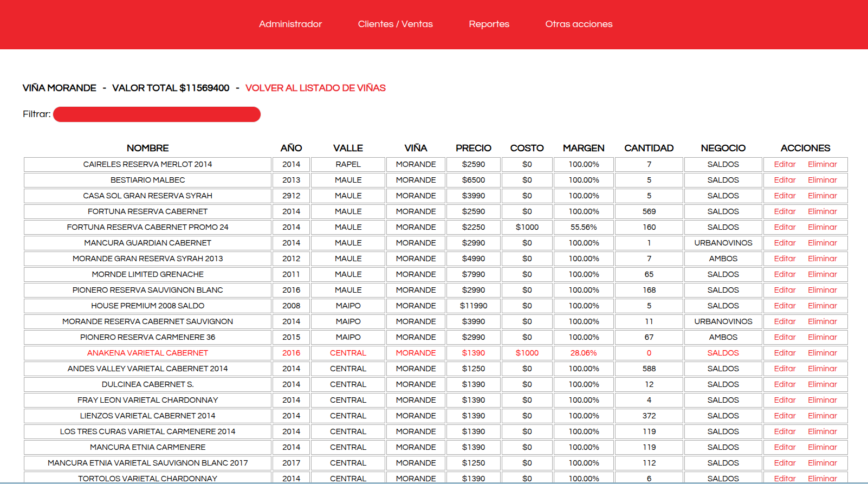Edit HOUSE PREMIUM 2008 SALDO
This screenshot has width=868, height=484.
(785, 306)
